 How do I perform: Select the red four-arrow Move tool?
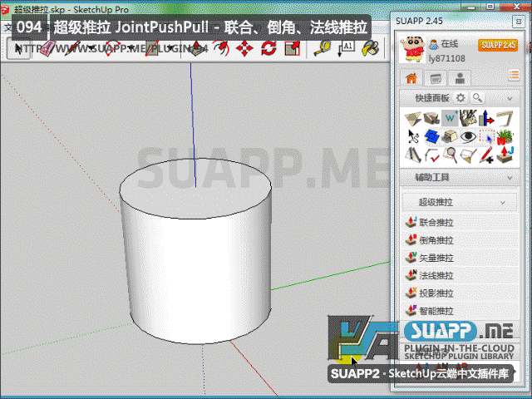point(244,48)
